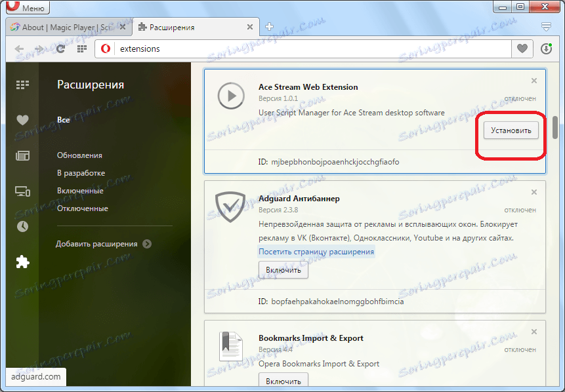Click the page vertical scrollbar thumb
The image size is (565, 392).
tap(555, 127)
